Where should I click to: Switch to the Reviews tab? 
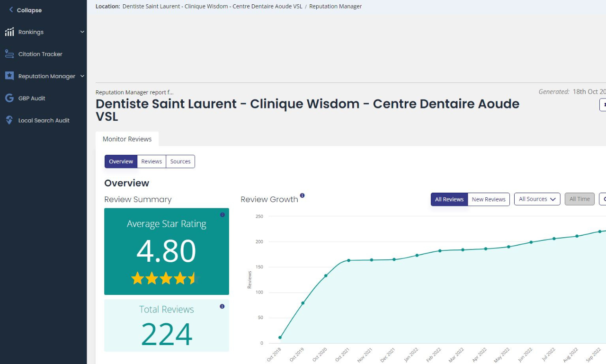(x=151, y=161)
